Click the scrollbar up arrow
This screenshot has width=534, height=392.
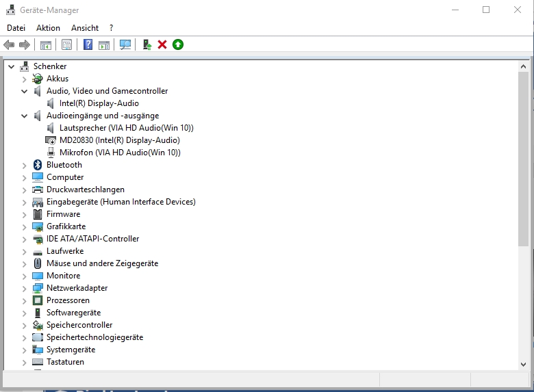(523, 66)
